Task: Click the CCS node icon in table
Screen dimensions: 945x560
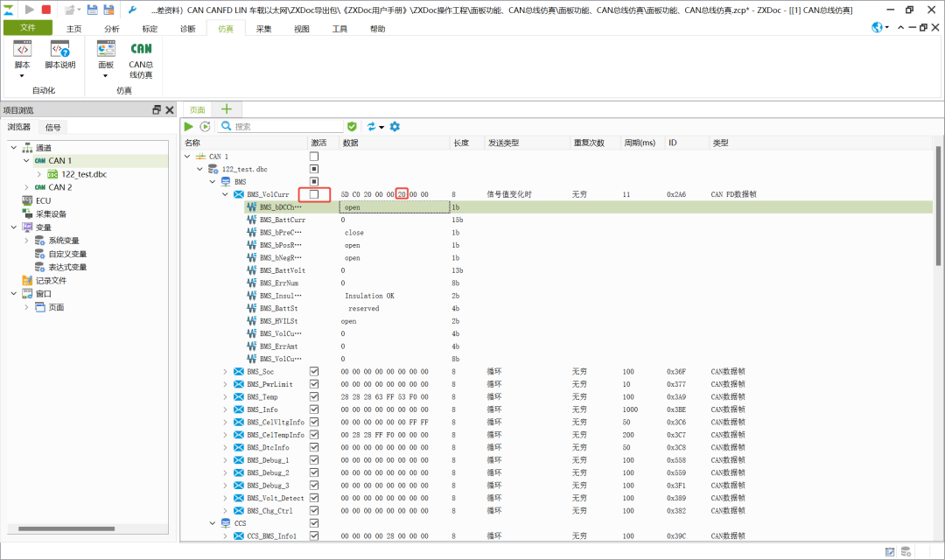Action: [x=226, y=523]
